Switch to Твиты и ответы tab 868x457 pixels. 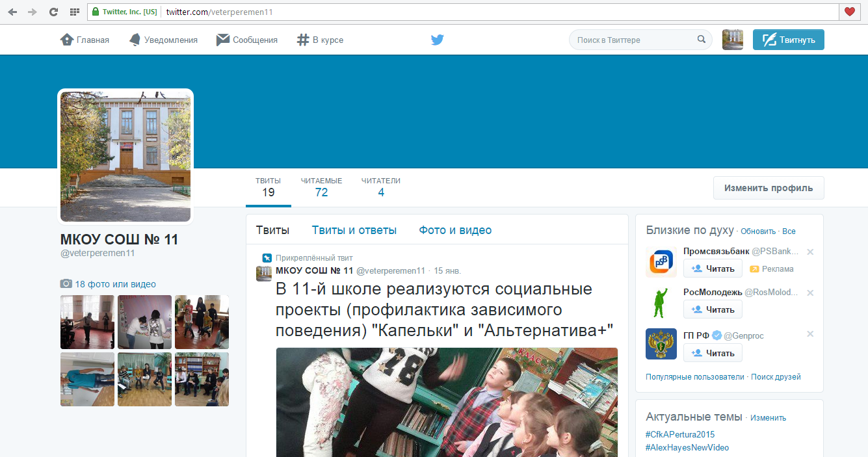[x=354, y=230]
